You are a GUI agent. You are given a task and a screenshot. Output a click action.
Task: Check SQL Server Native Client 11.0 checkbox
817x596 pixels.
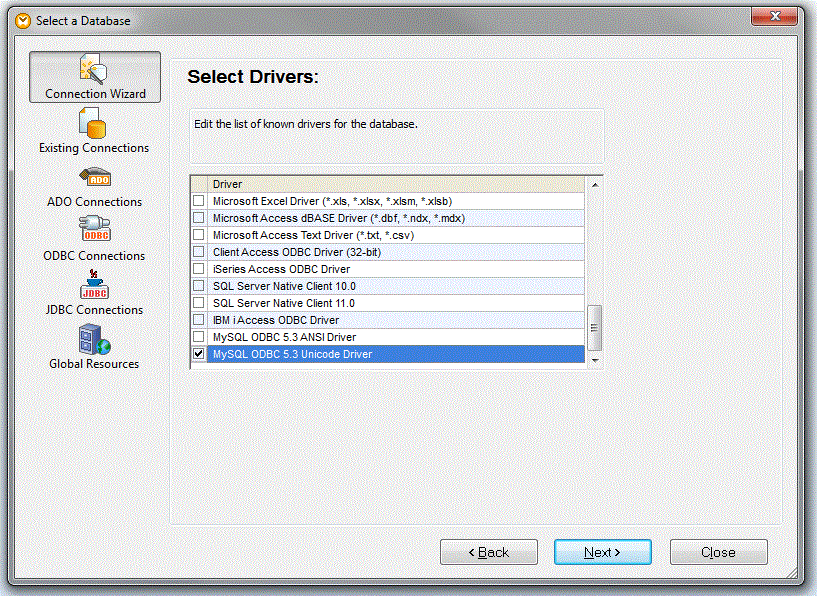199,303
